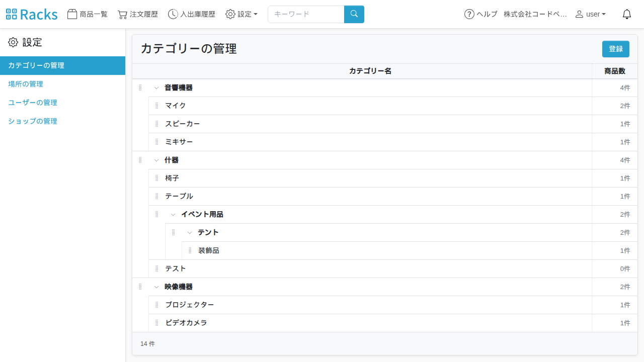
Task: Open 場所の管理 settings
Action: point(62,84)
